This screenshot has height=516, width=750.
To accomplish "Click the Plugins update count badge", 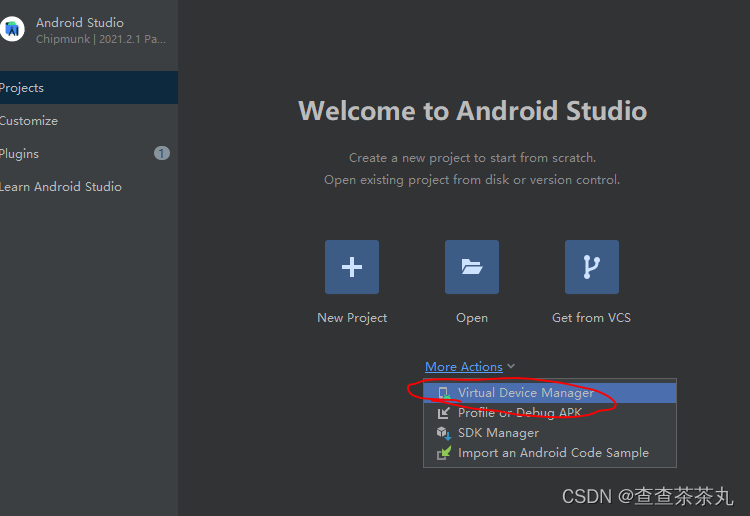I will (162, 153).
